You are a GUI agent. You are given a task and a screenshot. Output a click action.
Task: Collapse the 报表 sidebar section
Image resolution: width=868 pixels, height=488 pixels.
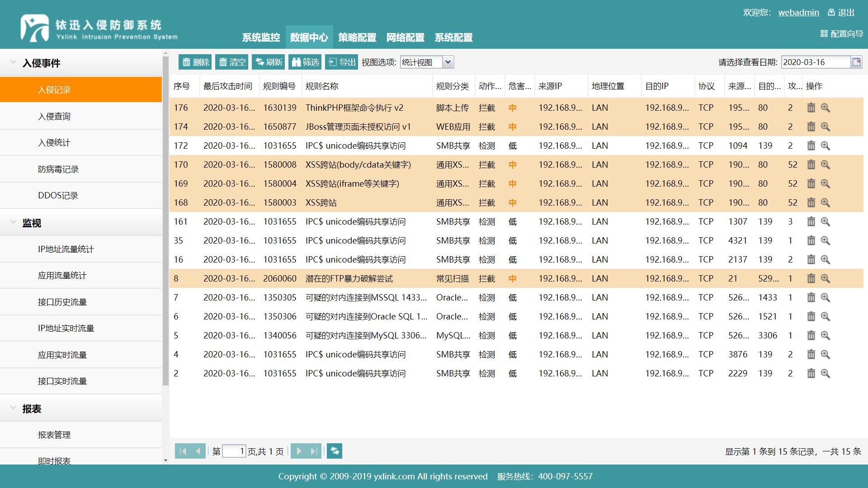pos(13,408)
